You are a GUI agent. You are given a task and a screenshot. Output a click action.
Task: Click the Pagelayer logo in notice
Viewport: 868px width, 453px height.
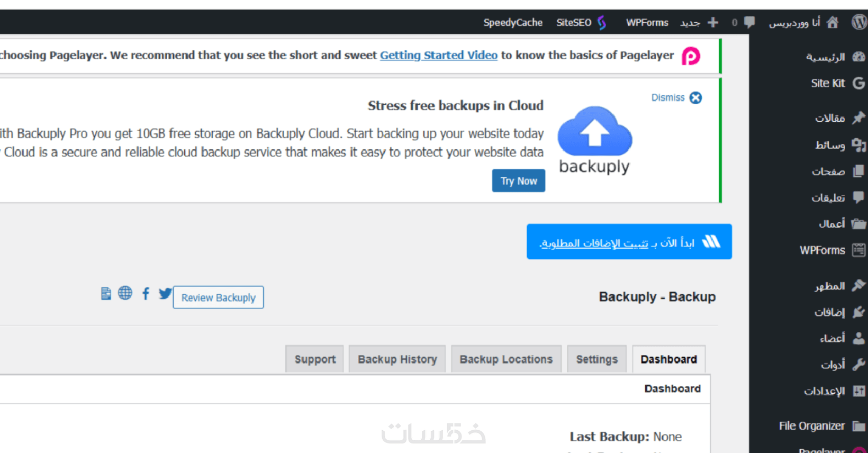coord(691,56)
